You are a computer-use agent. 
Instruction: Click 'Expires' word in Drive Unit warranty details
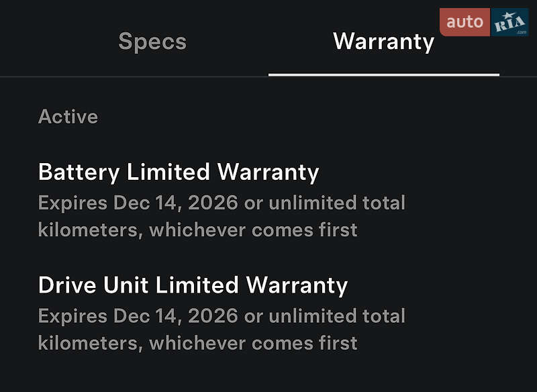click(x=72, y=316)
